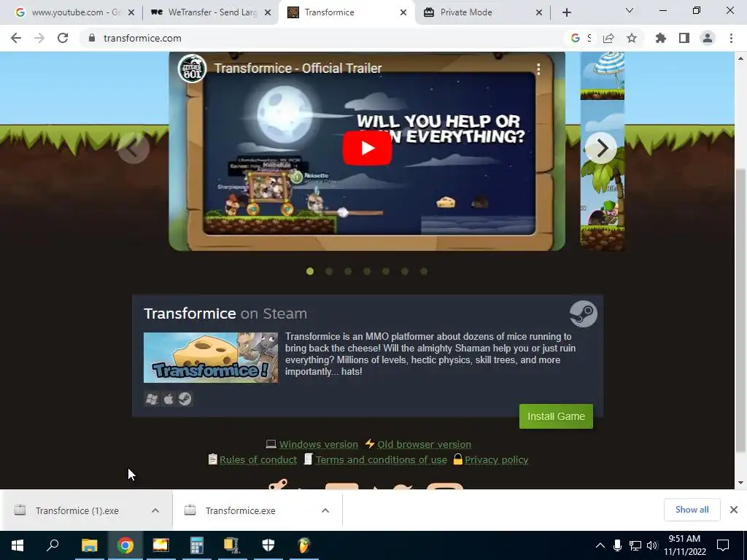Click the Steam logo in widget
This screenshot has width=747, height=560.
583,314
